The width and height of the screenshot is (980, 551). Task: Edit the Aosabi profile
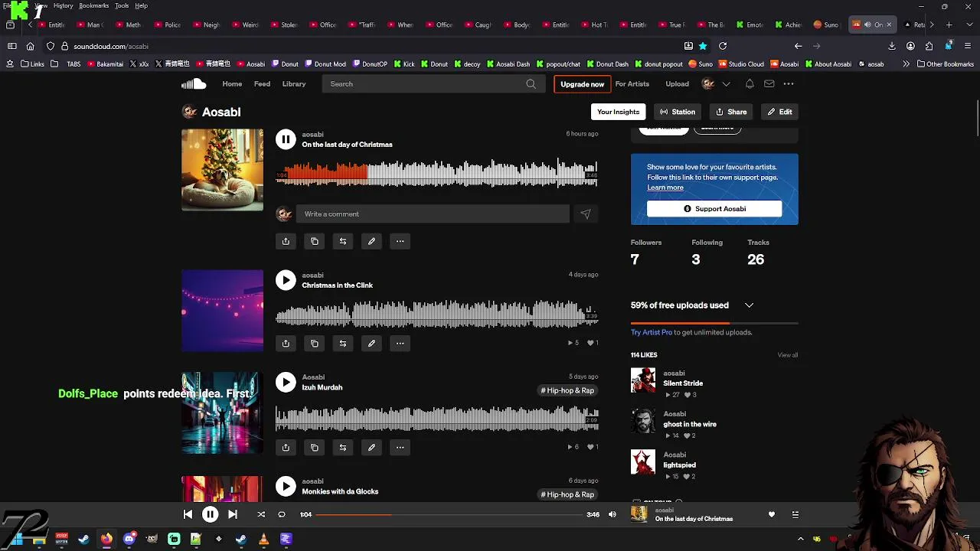coord(780,112)
